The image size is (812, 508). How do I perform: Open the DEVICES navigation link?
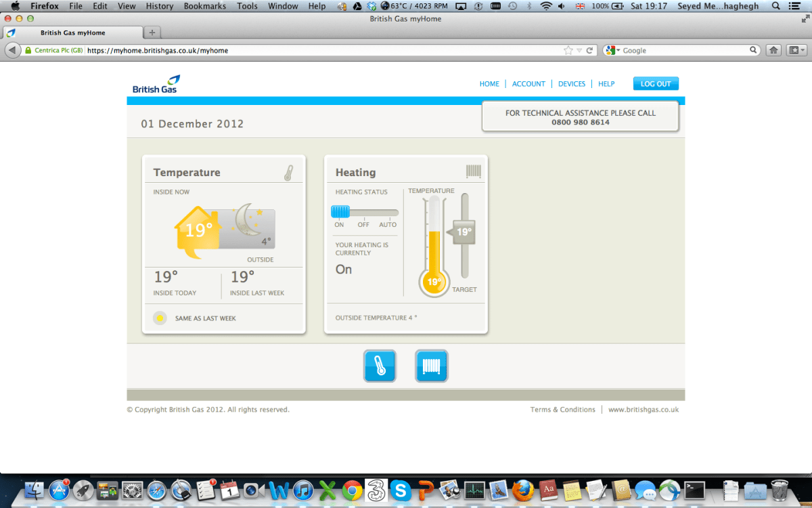[572, 84]
